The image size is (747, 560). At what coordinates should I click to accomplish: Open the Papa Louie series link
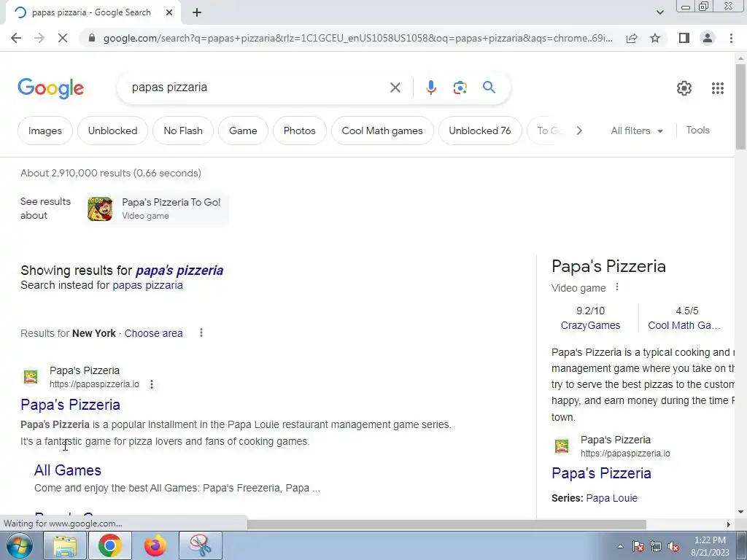click(612, 498)
